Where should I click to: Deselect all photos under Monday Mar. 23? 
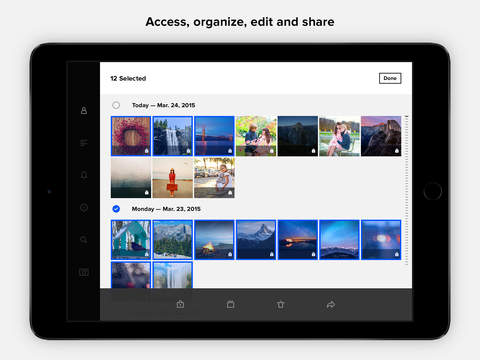tap(116, 209)
